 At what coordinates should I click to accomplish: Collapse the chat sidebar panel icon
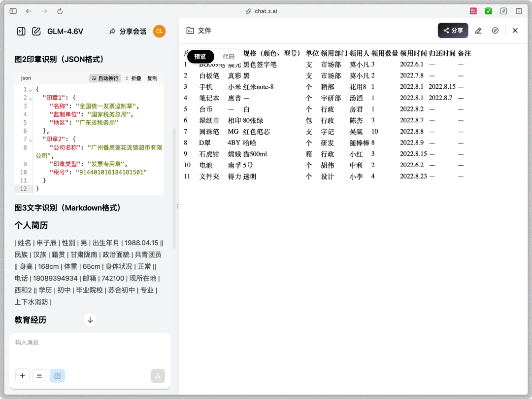tap(21, 32)
